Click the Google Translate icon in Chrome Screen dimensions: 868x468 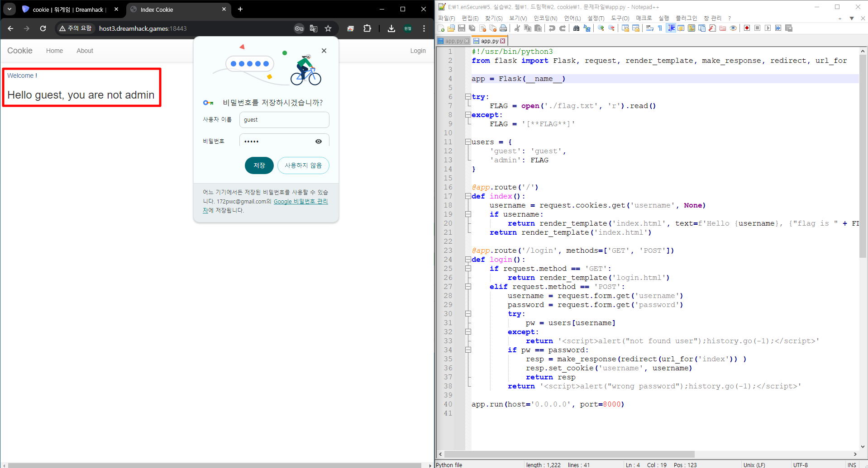314,28
